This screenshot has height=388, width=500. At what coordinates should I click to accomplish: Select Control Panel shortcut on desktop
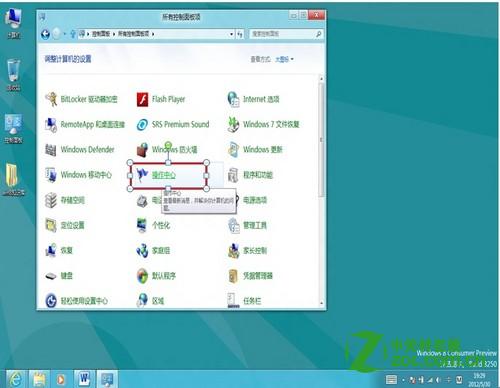(x=13, y=129)
